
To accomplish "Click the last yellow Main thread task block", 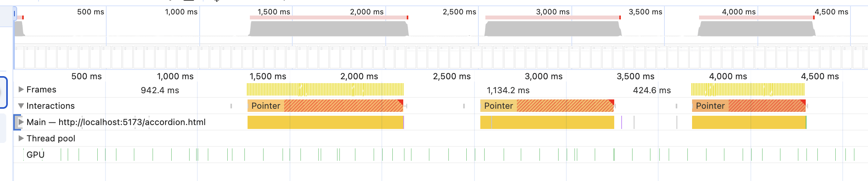I will (x=749, y=122).
